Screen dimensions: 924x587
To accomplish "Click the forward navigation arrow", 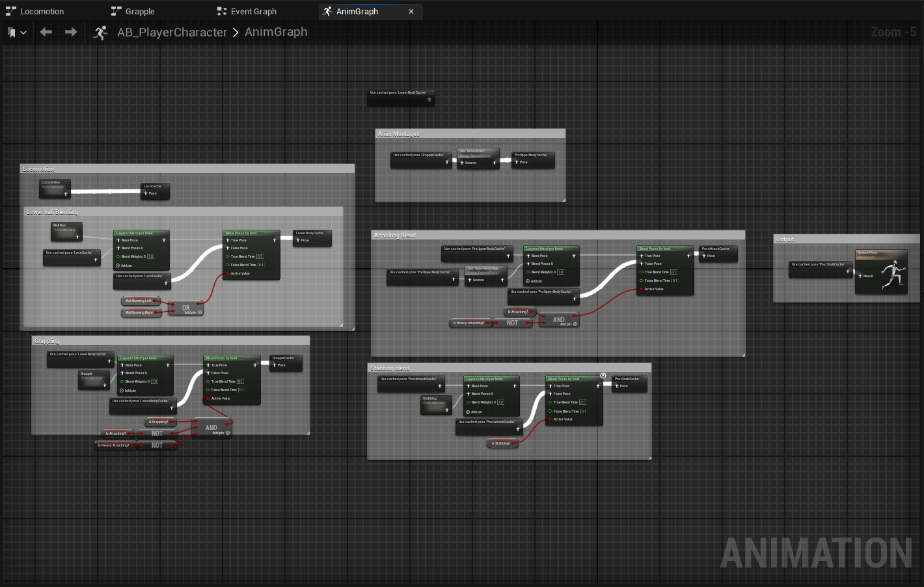I will coord(71,32).
